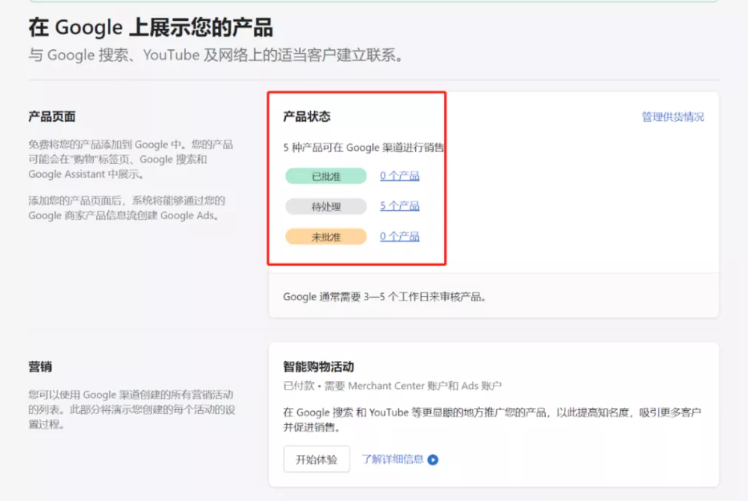
Task: Select the gray 待处理 status badge
Action: tap(326, 206)
